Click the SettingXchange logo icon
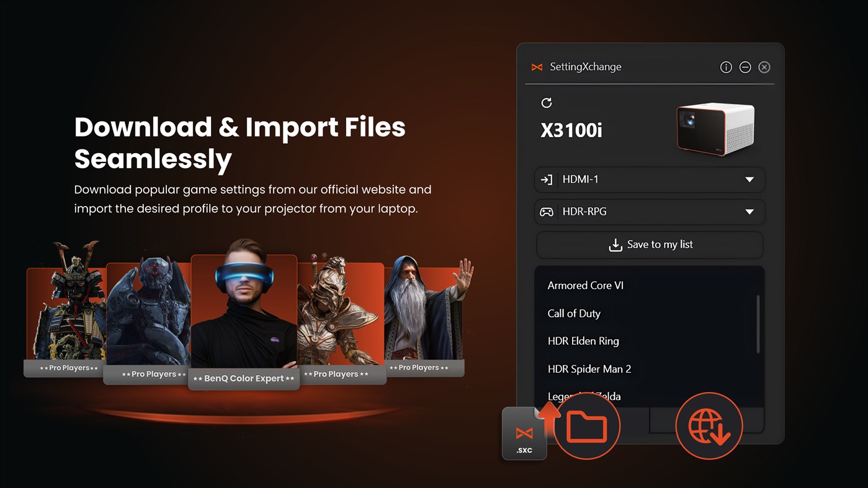868x488 pixels. pos(537,67)
